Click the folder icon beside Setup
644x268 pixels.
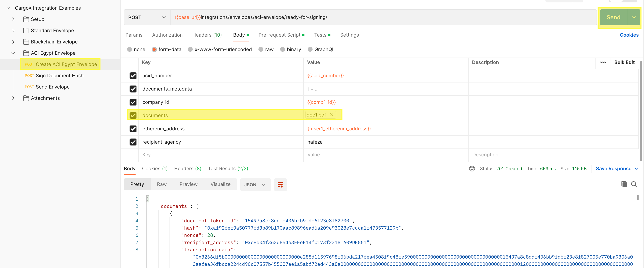pyautogui.click(x=26, y=19)
